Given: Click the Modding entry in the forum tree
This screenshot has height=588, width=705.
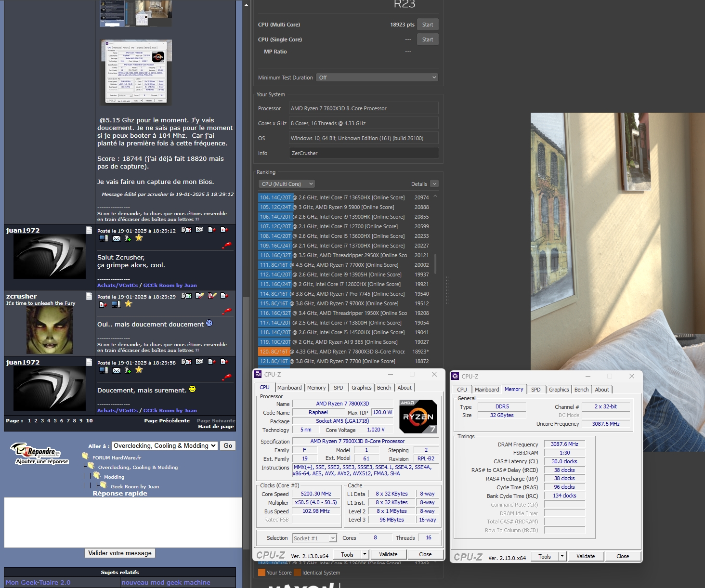Looking at the screenshot, I should click(x=114, y=477).
